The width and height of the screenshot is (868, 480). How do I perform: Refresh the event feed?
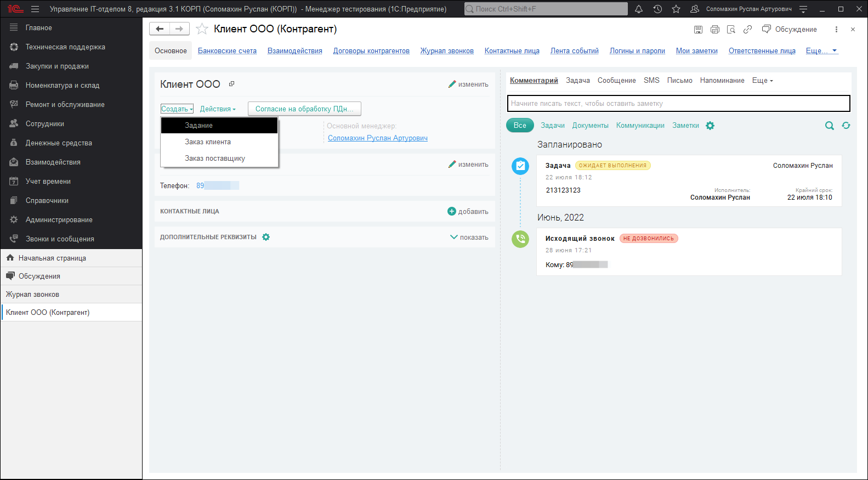point(846,126)
